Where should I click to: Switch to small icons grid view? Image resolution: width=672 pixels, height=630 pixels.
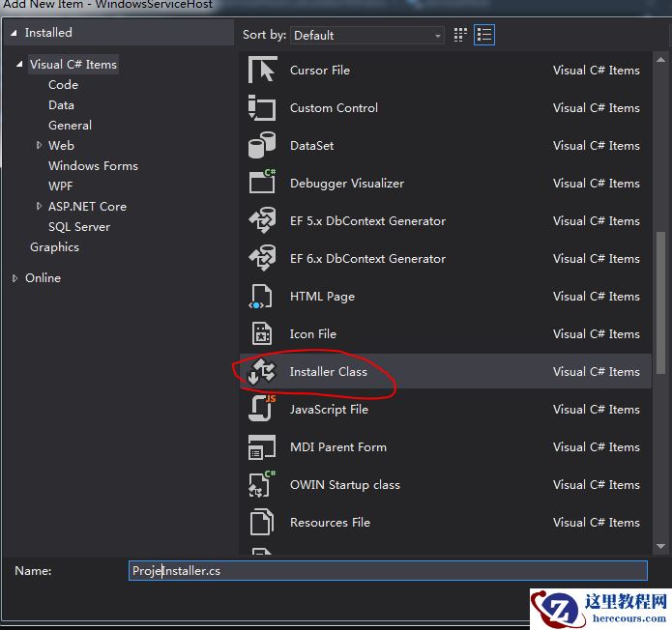click(460, 35)
